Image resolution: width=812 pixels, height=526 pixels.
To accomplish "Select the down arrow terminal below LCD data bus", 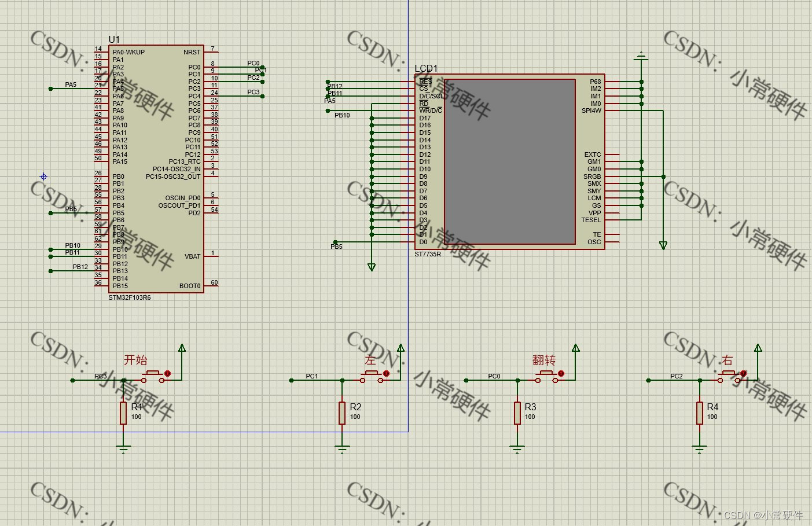I will 371,267.
